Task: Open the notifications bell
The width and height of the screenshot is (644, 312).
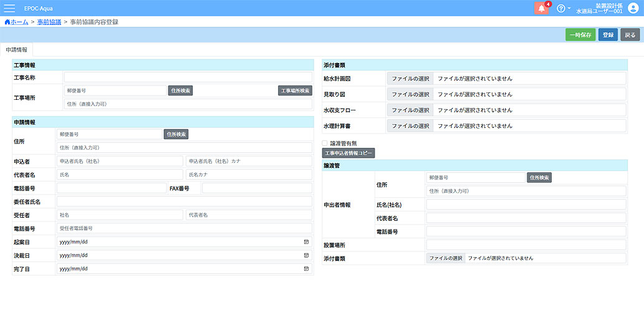Action: [x=541, y=8]
